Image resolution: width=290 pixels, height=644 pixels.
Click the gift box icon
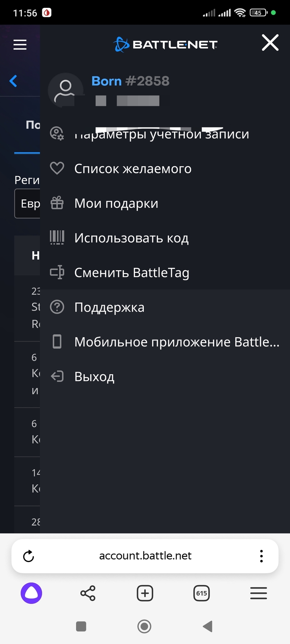[57, 203]
